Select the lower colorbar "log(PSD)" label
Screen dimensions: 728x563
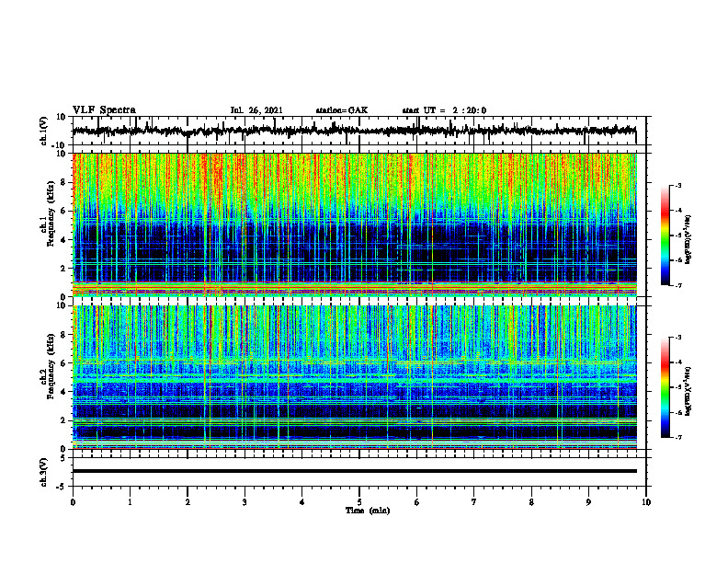[x=688, y=392]
